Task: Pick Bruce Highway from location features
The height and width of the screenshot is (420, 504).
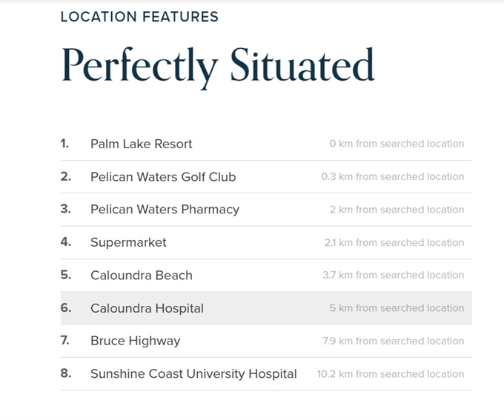Action: (266, 341)
